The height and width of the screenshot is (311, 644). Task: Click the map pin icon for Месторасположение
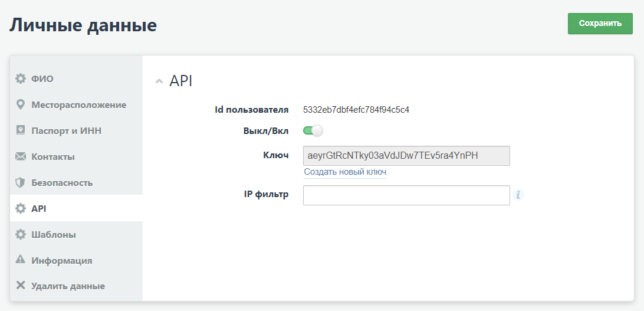(x=21, y=104)
